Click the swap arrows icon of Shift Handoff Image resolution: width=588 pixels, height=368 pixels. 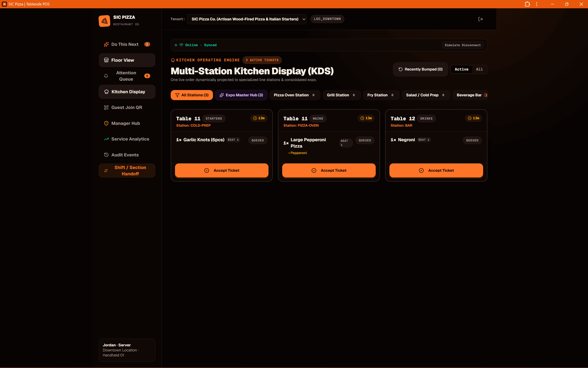(106, 171)
